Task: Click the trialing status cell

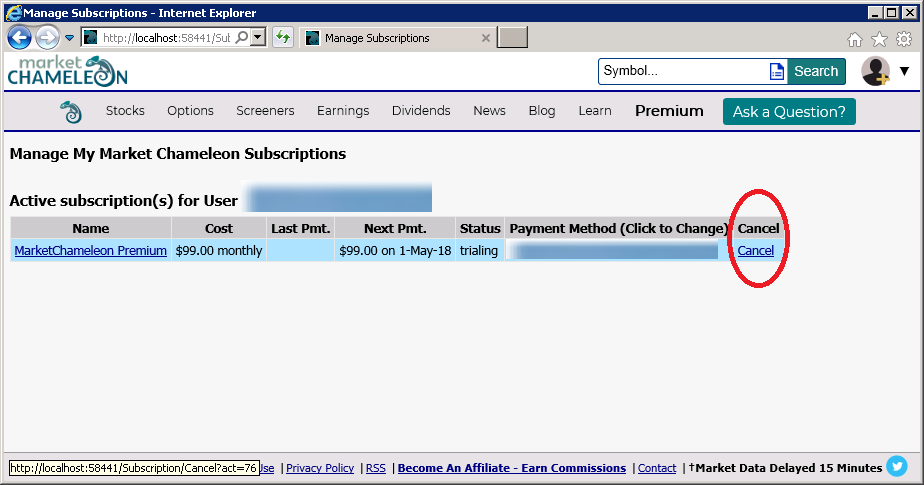Action: [x=479, y=250]
